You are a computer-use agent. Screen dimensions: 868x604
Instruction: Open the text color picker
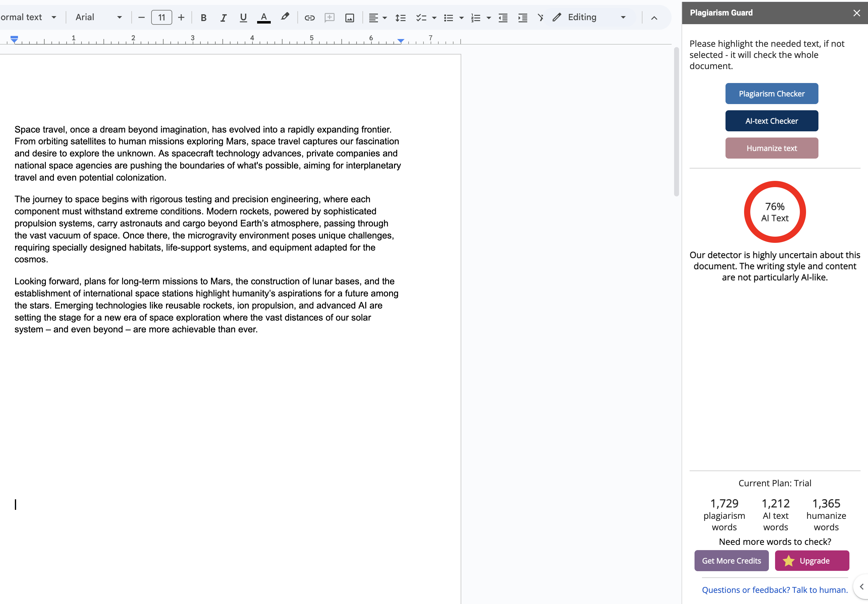click(x=264, y=17)
